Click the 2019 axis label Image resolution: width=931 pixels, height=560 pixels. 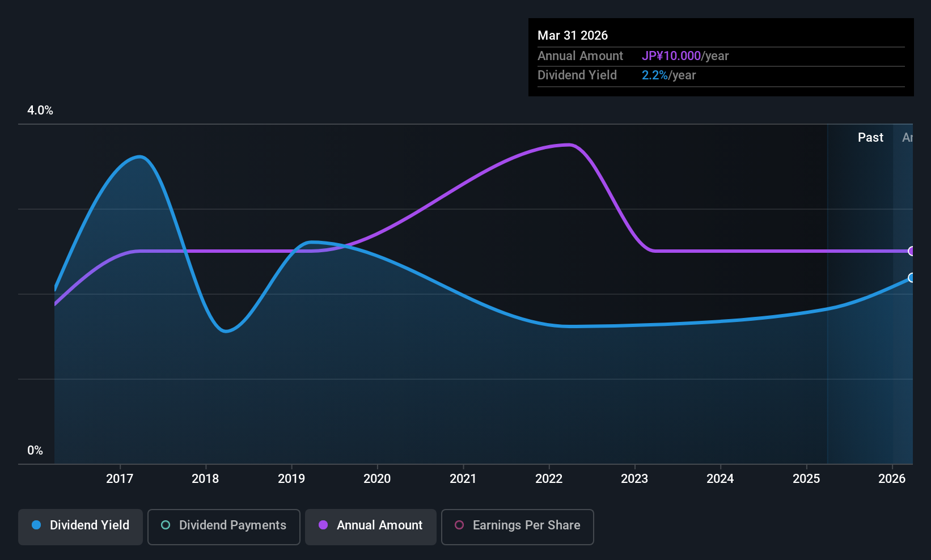291,479
